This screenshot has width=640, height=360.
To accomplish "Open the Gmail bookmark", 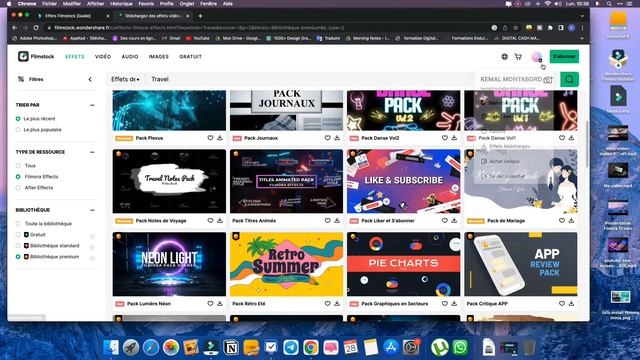I will point(171,38).
